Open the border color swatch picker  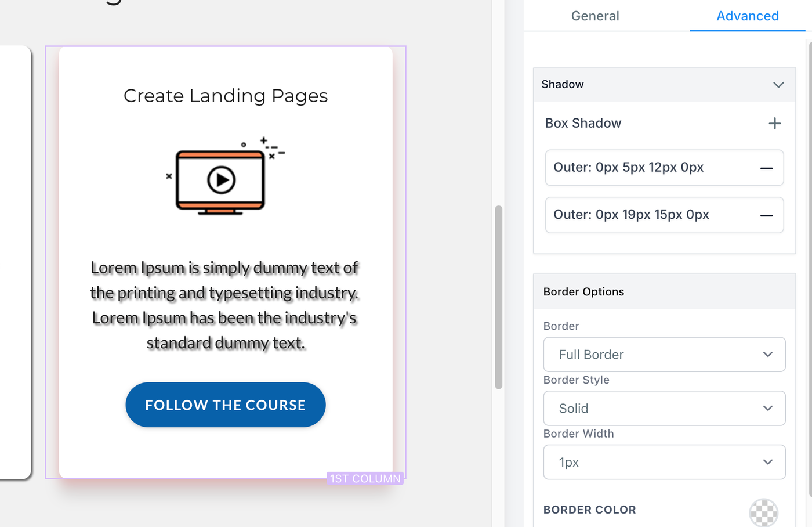(x=763, y=512)
